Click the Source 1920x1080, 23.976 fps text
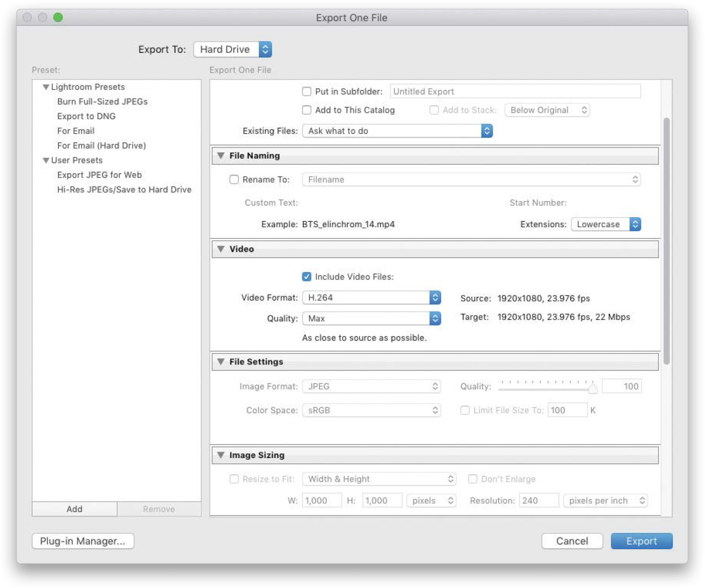This screenshot has height=588, width=705. point(543,298)
